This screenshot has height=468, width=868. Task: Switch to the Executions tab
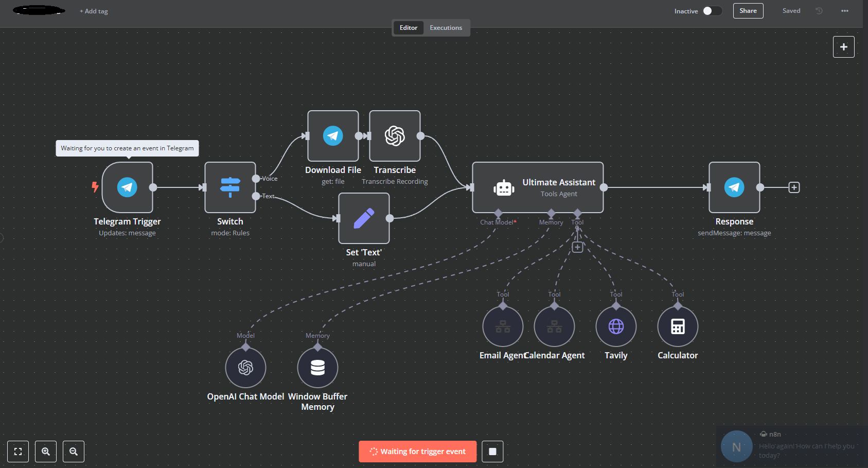[x=446, y=28]
